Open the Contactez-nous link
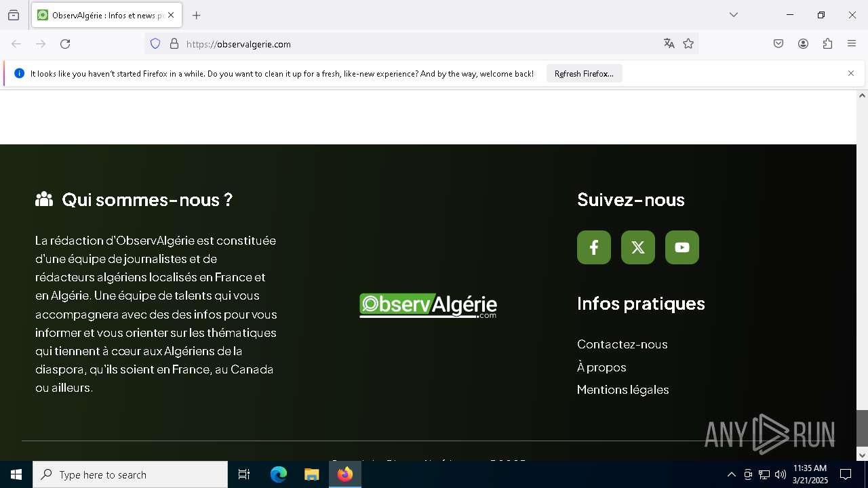The width and height of the screenshot is (868, 488). pyautogui.click(x=622, y=344)
